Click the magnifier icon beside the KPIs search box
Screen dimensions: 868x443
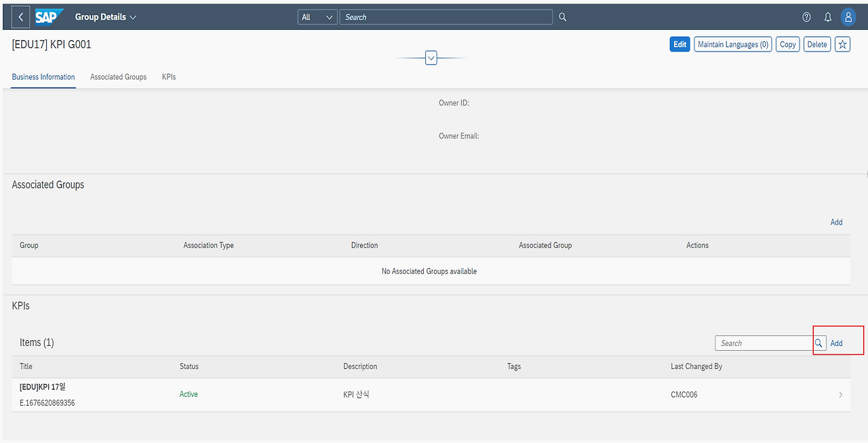818,343
